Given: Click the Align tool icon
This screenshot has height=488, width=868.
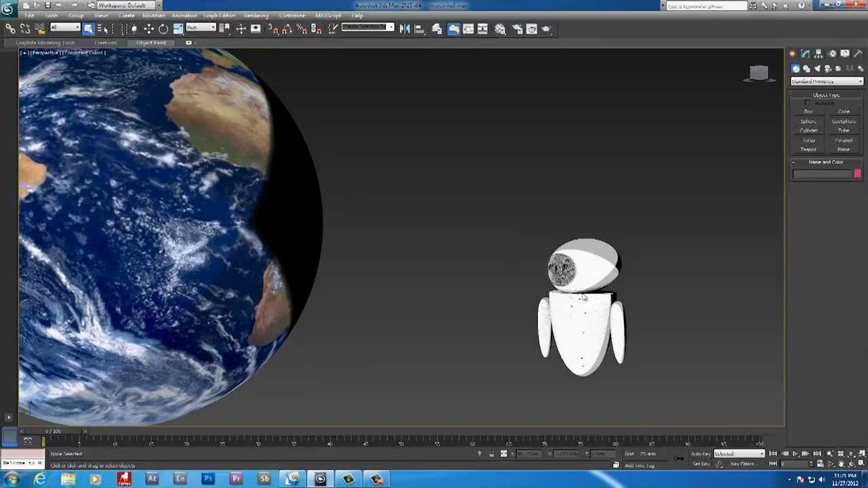Looking at the screenshot, I should coord(420,28).
